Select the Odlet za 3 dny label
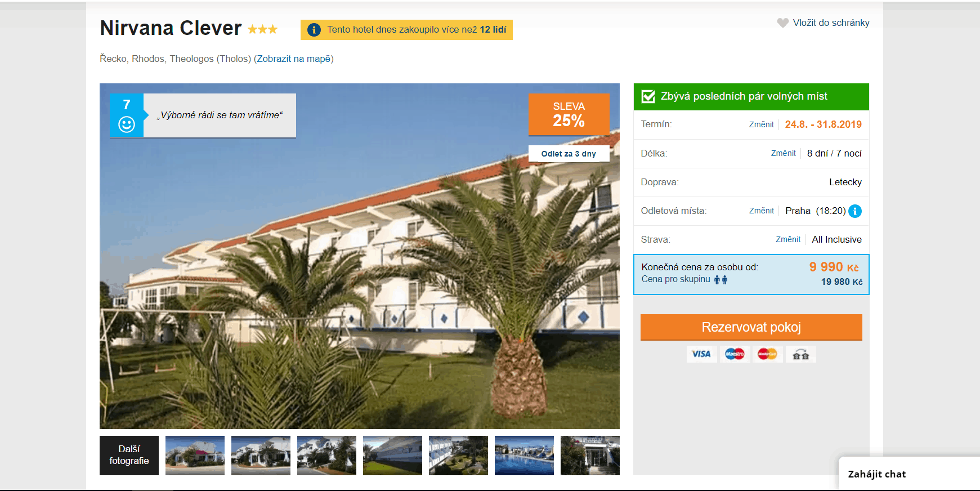 [569, 153]
